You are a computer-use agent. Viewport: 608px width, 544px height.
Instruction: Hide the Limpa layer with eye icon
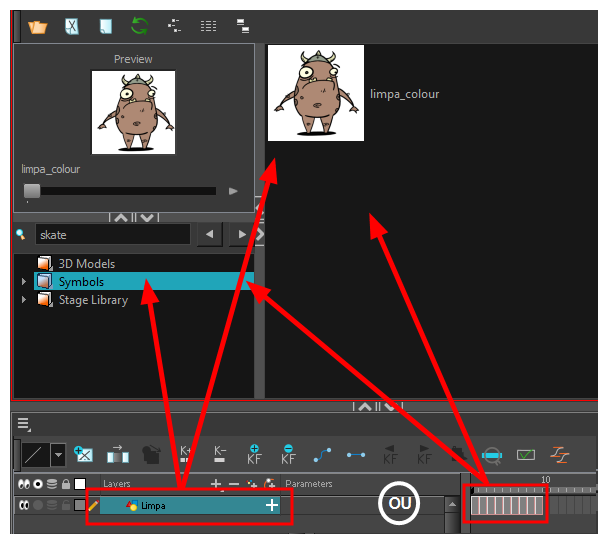click(24, 505)
